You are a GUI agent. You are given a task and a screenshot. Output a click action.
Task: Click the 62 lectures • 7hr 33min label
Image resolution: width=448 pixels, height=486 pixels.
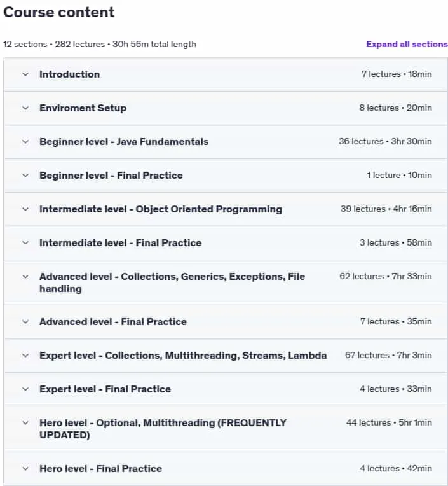coord(386,276)
